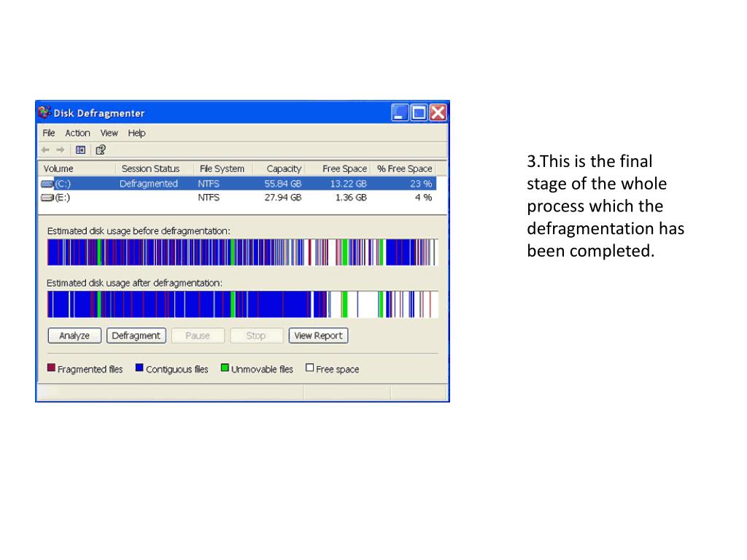Image resolution: width=747 pixels, height=560 pixels.
Task: Click the Contiguous files legend label
Action: pyautogui.click(x=177, y=370)
